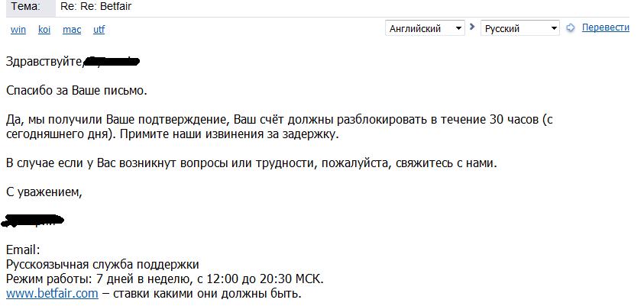Switch encoding to win
The height and width of the screenshot is (306, 644).
[x=17, y=30]
